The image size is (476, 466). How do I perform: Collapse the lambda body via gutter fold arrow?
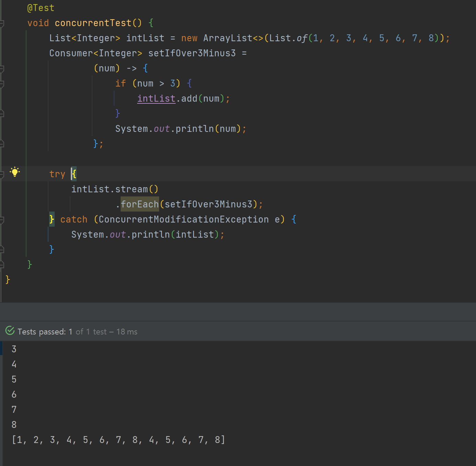[x=2, y=68]
